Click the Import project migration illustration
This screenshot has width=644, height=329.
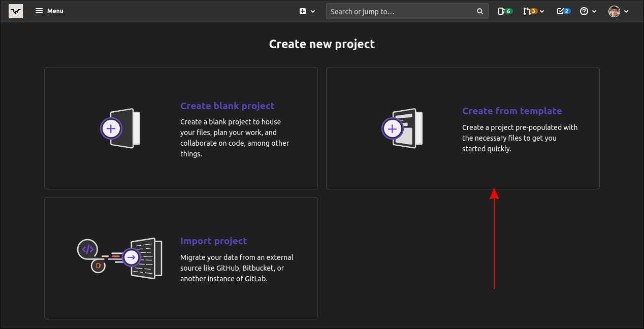[120, 258]
